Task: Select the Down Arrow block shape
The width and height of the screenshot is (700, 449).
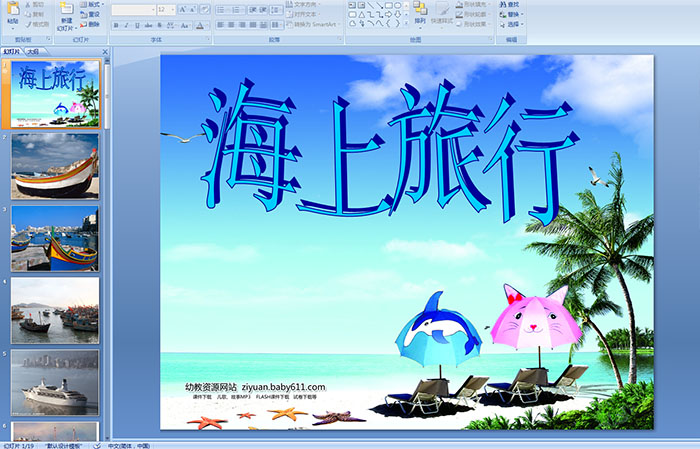Action: coord(397,14)
